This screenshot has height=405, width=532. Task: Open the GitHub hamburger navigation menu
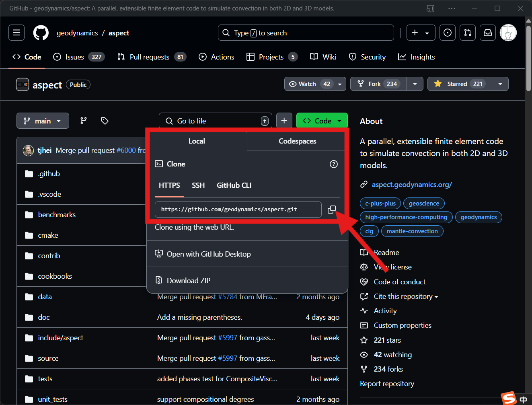16,33
